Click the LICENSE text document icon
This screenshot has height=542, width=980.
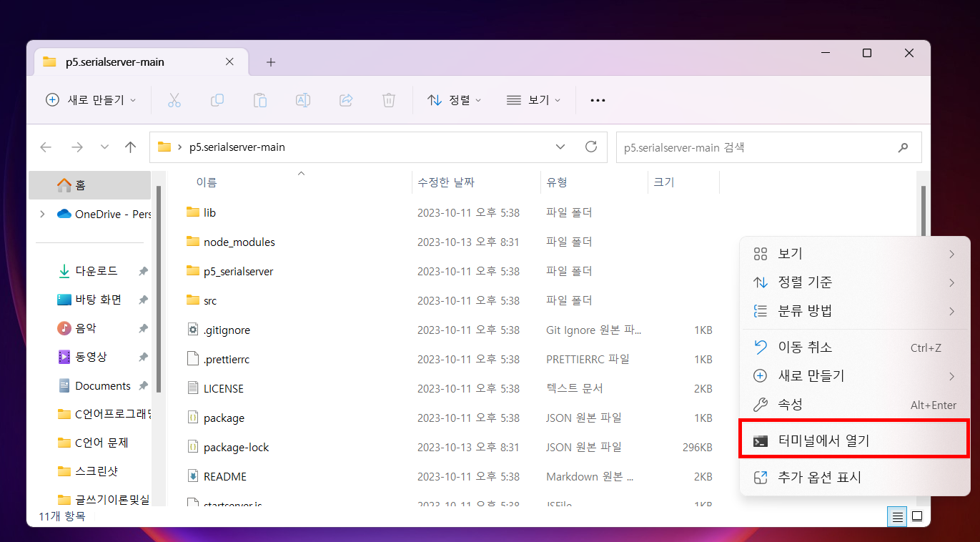pos(193,388)
